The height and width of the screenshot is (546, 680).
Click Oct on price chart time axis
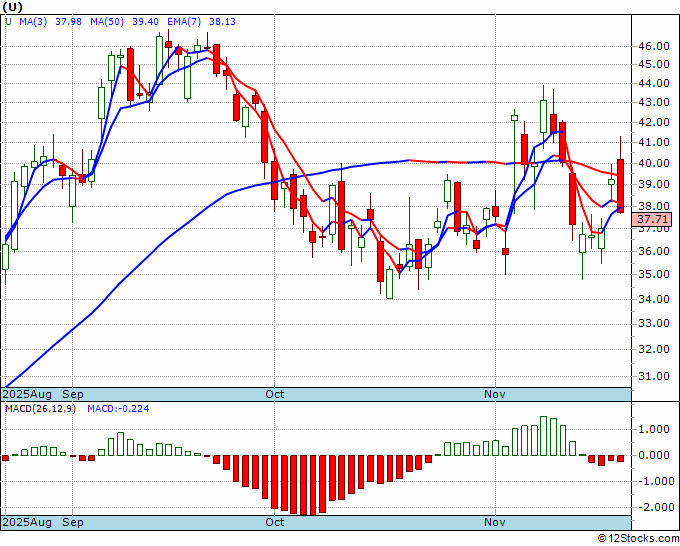[275, 394]
